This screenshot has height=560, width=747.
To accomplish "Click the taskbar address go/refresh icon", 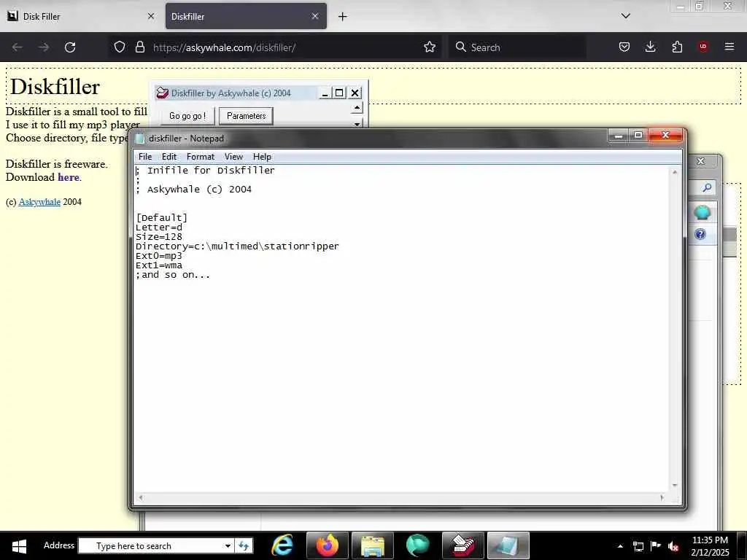I will 244,545.
